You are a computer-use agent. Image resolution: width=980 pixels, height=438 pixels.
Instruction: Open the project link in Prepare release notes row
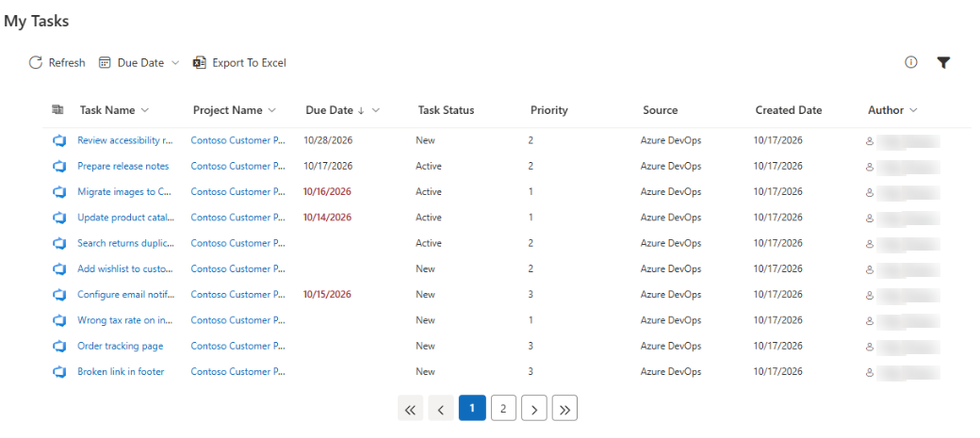tap(238, 166)
